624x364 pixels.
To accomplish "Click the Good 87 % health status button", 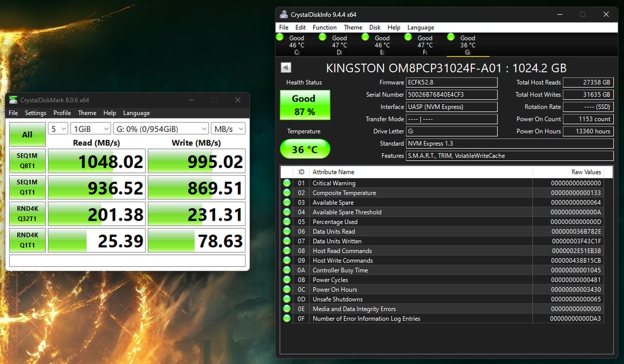I will (305, 105).
